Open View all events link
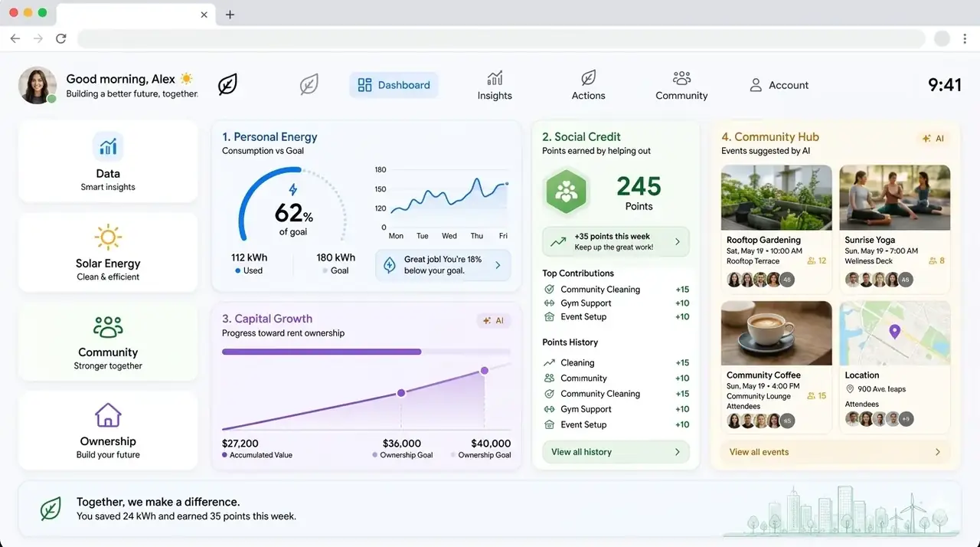Image resolution: width=980 pixels, height=547 pixels. pos(835,452)
